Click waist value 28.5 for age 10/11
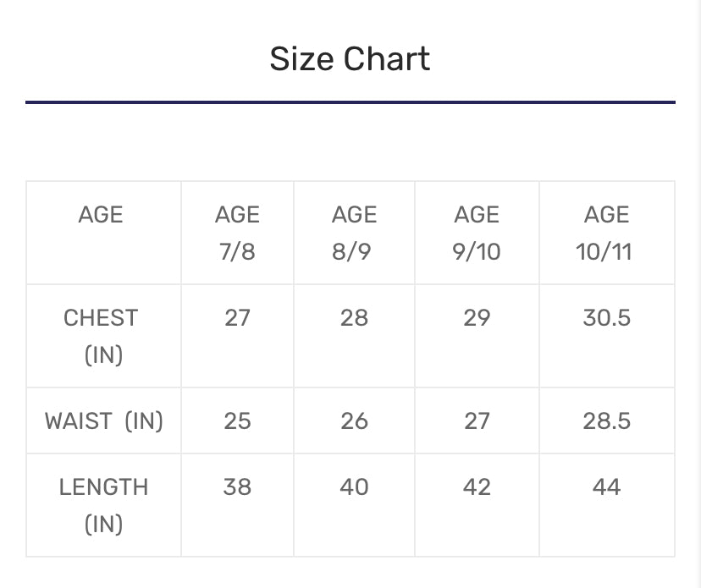The height and width of the screenshot is (588, 701). (x=606, y=420)
